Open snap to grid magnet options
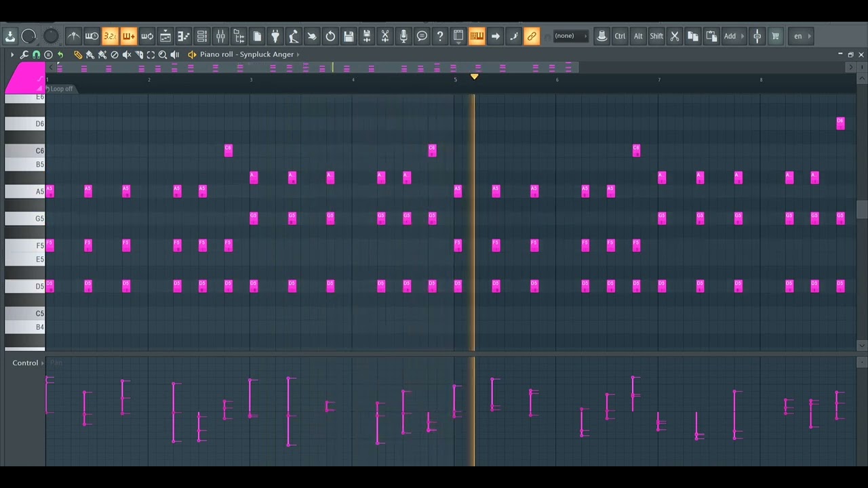868x488 pixels. pos(36,54)
